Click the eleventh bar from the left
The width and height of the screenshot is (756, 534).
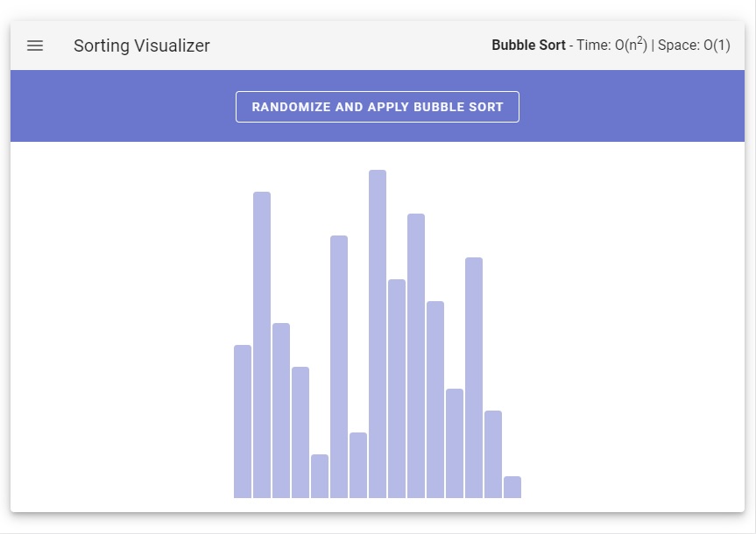(x=435, y=399)
